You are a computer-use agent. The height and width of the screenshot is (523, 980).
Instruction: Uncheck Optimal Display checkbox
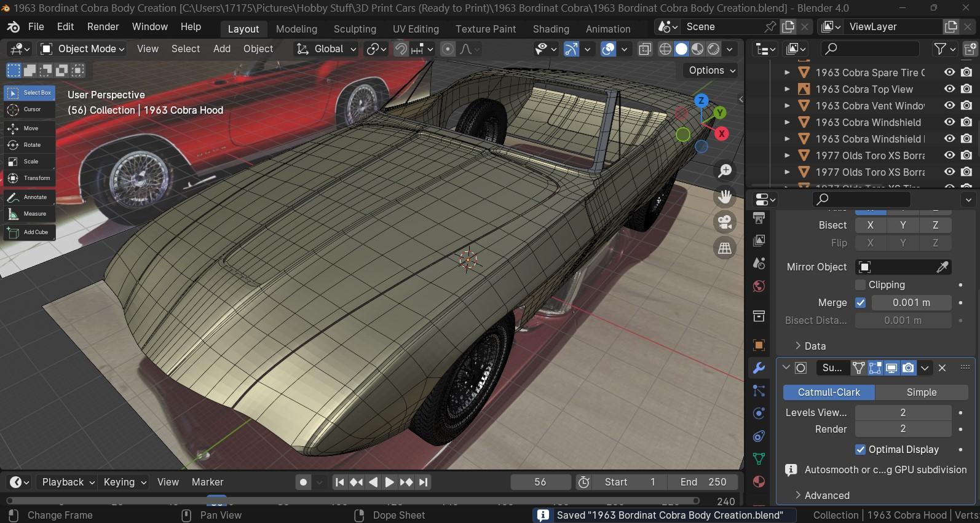(861, 449)
